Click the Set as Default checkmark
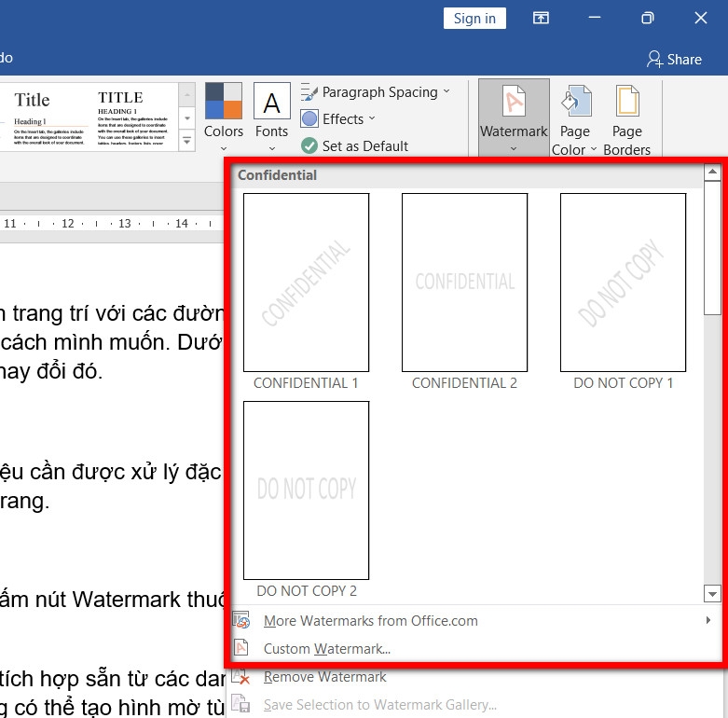This screenshot has width=728, height=718. 309,145
